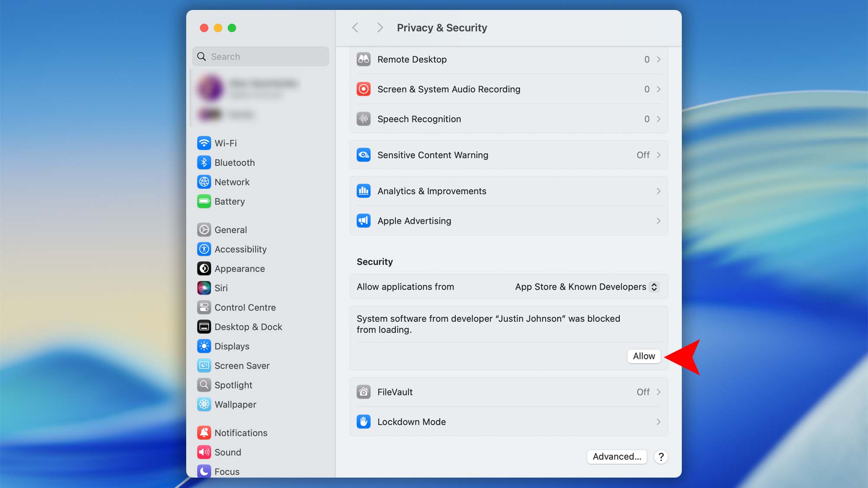The height and width of the screenshot is (488, 868).
Task: Open Bluetooth settings label
Action: pyautogui.click(x=234, y=163)
